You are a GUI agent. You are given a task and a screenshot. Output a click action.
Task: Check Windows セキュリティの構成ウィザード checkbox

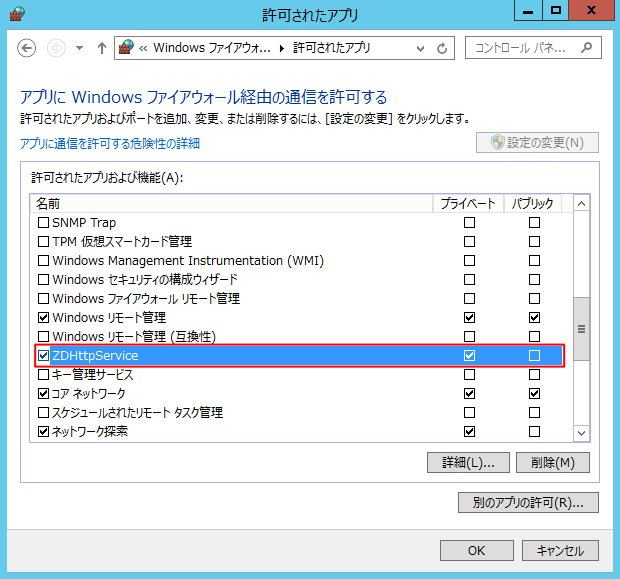click(x=43, y=280)
